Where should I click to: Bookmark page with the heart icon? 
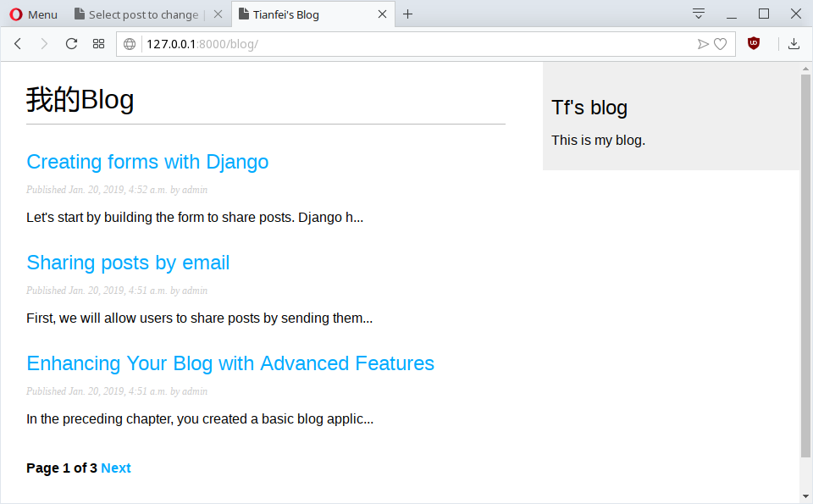click(720, 44)
